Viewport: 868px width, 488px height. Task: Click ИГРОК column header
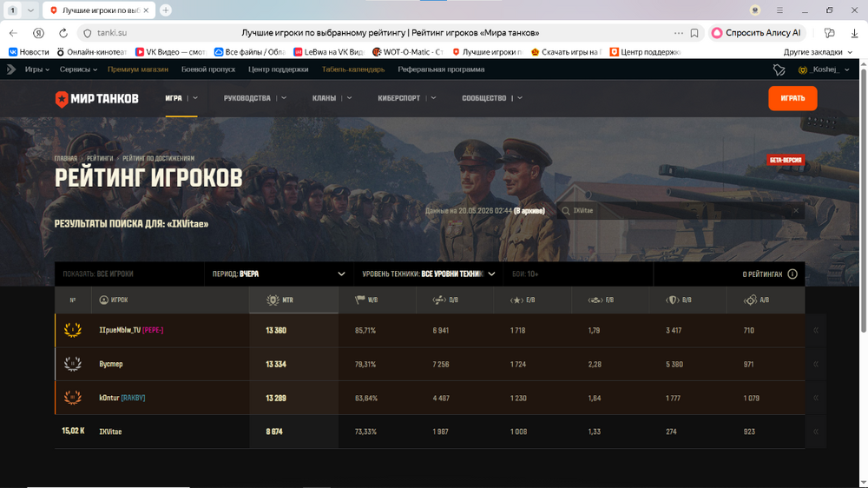tap(114, 300)
